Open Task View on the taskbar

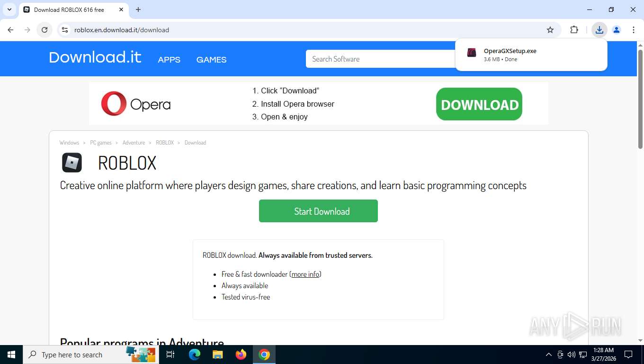pos(170,355)
